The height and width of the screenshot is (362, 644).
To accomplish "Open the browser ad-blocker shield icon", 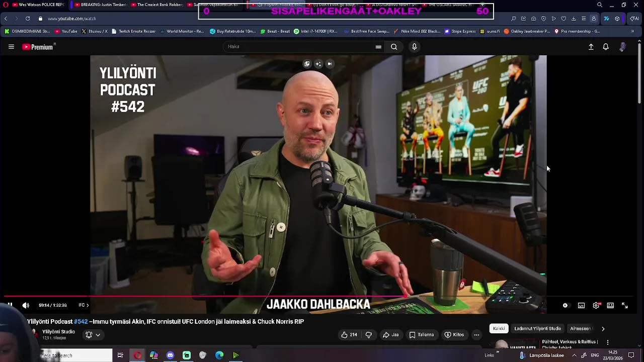I will 543,19.
